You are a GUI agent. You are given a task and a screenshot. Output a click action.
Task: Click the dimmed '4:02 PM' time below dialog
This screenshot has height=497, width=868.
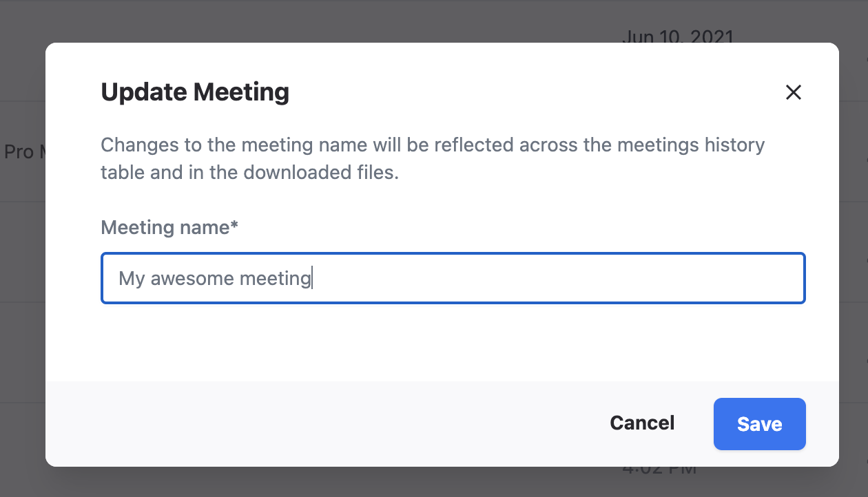(659, 471)
